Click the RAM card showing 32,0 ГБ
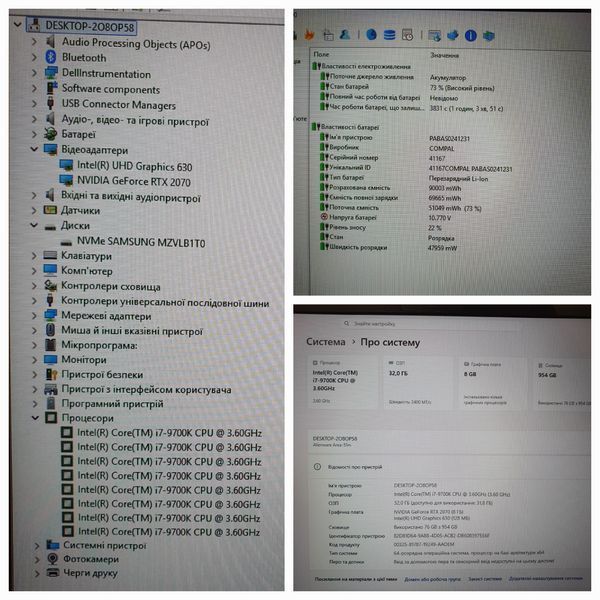 coord(418,383)
